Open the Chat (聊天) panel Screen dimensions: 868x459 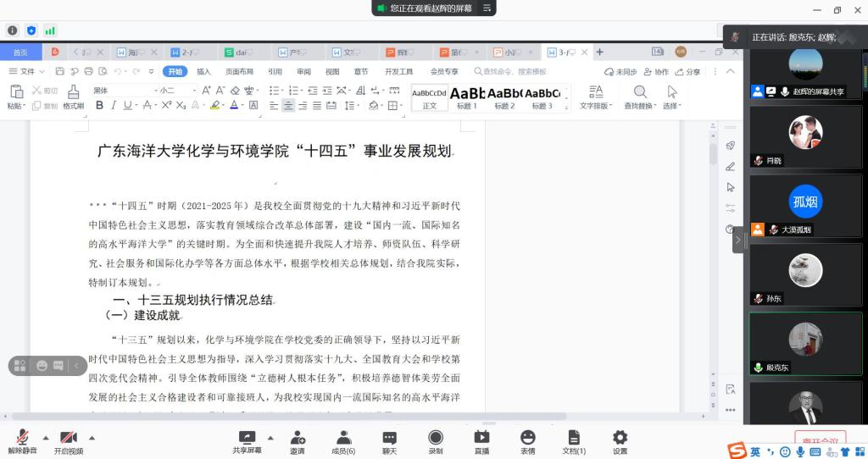click(389, 442)
